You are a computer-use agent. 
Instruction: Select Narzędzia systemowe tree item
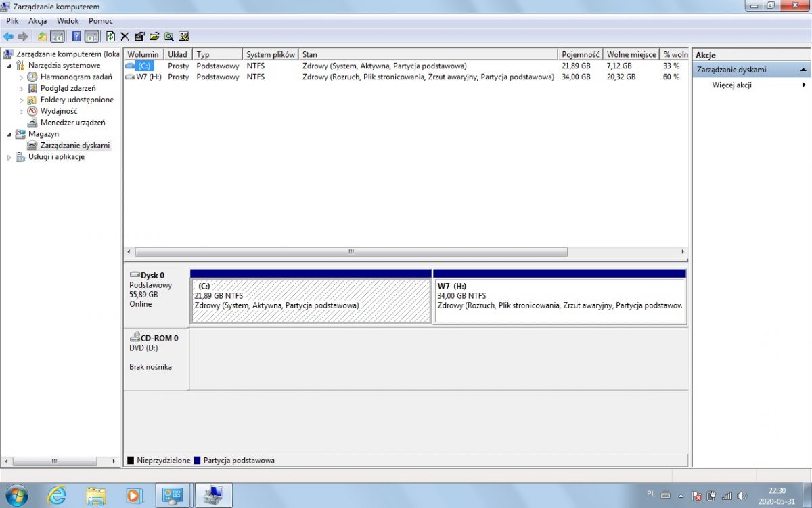[64, 65]
